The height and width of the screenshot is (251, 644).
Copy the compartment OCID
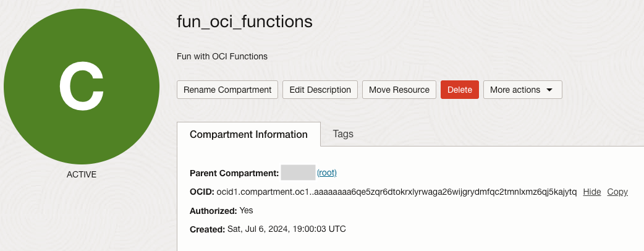point(617,192)
